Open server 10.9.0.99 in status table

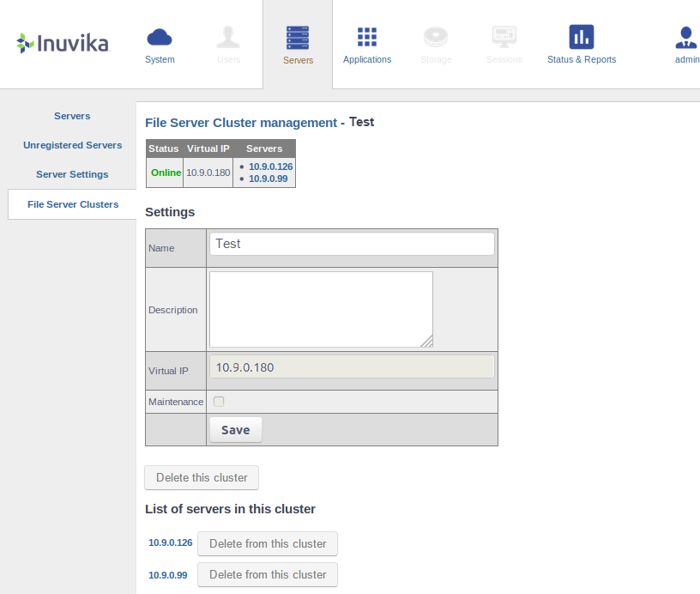(268, 179)
